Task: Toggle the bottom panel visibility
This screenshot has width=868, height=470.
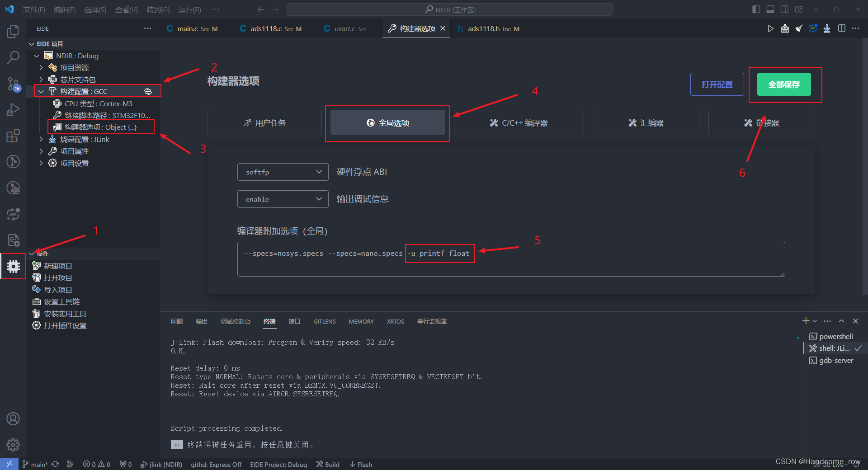Action: [x=770, y=9]
